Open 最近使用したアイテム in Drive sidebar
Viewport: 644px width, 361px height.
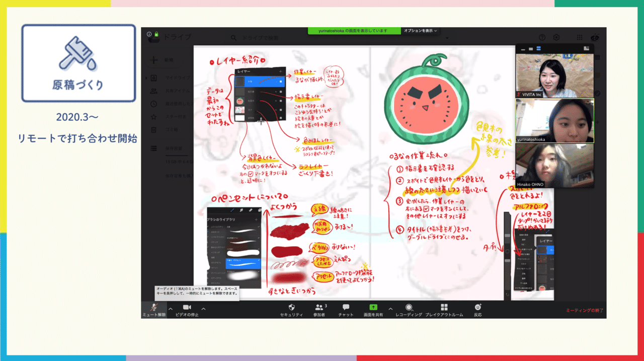click(171, 104)
